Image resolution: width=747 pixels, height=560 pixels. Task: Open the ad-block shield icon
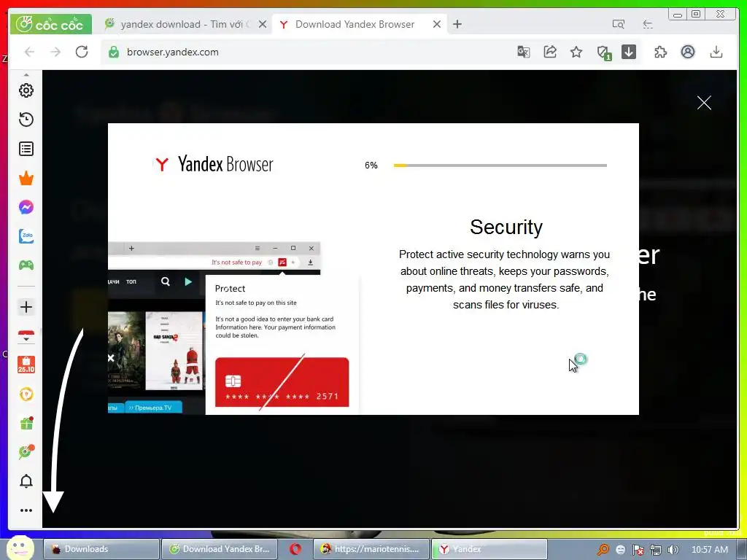pos(603,52)
